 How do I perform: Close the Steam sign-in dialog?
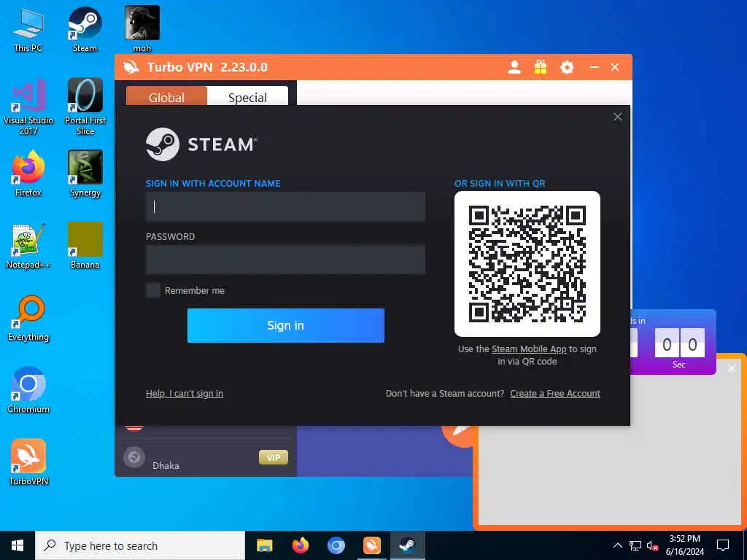tap(617, 117)
